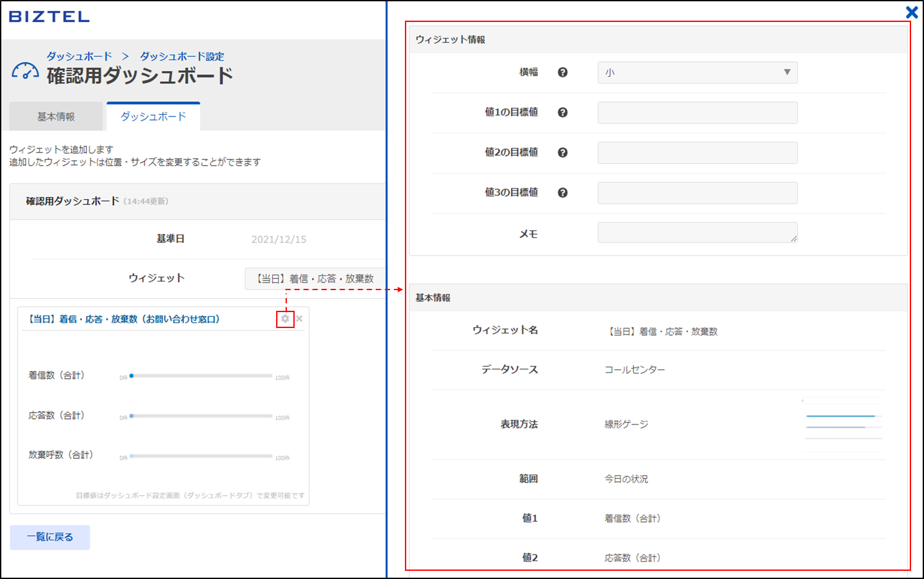Viewport: 924px width, 579px height.
Task: Click help icon beside 横幅
Action: click(x=563, y=72)
